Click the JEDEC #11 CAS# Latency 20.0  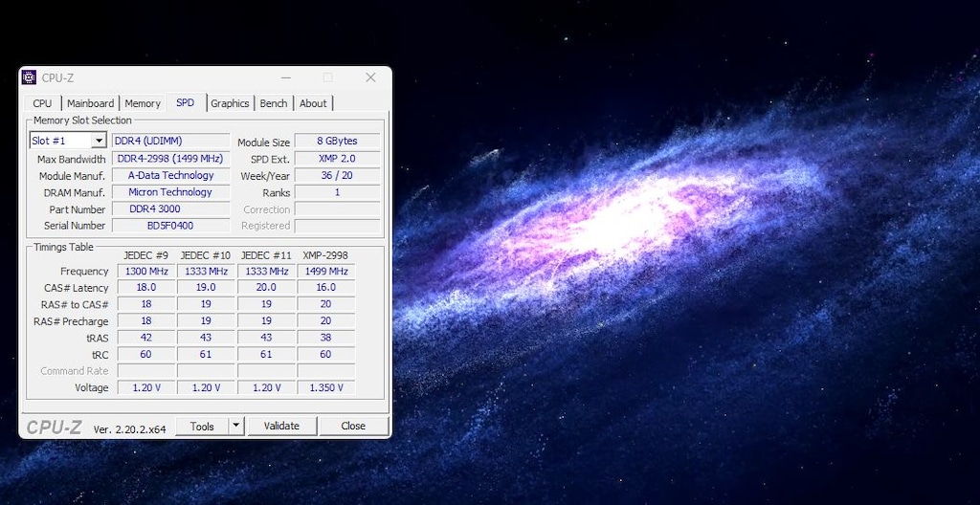[x=266, y=288]
